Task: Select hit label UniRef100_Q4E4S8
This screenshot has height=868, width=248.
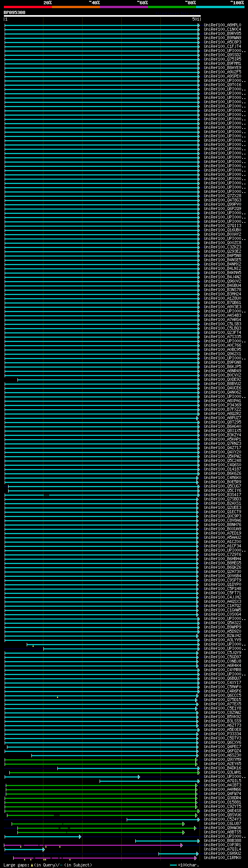Action: [x=222, y=811]
